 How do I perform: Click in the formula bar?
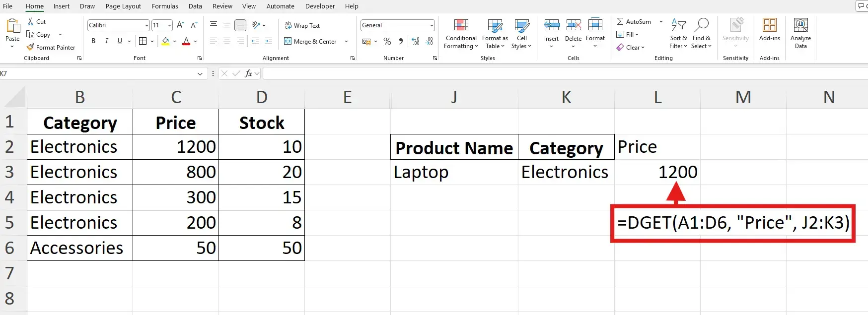(565, 73)
